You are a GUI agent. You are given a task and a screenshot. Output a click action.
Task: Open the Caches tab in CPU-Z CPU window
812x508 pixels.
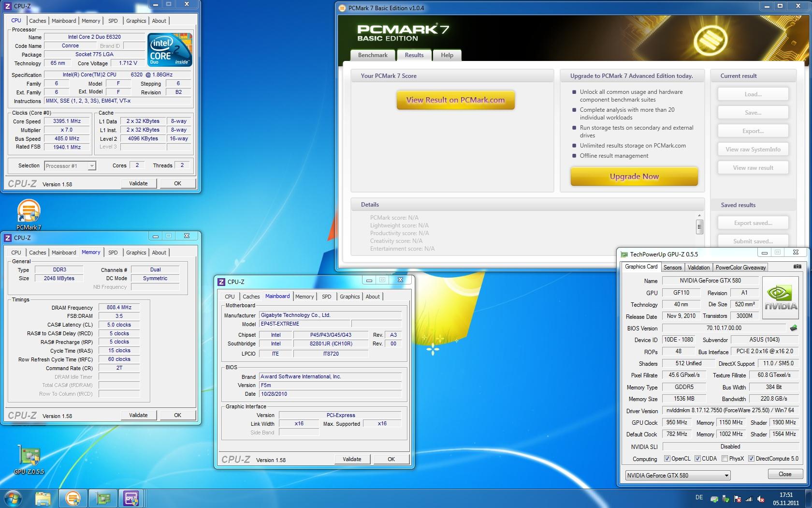coord(37,21)
